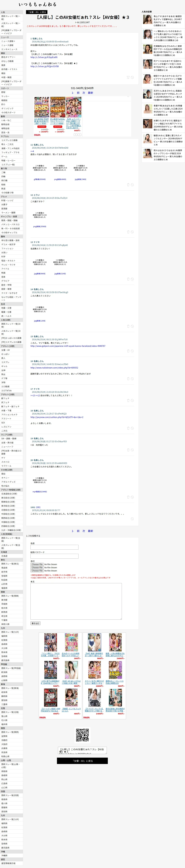Click the thread title text field above black button
The width and height of the screenshot is (185, 868).
(82, 750)
